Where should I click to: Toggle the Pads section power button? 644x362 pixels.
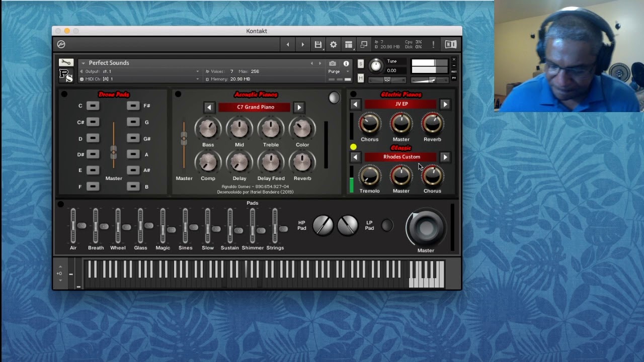[61, 204]
